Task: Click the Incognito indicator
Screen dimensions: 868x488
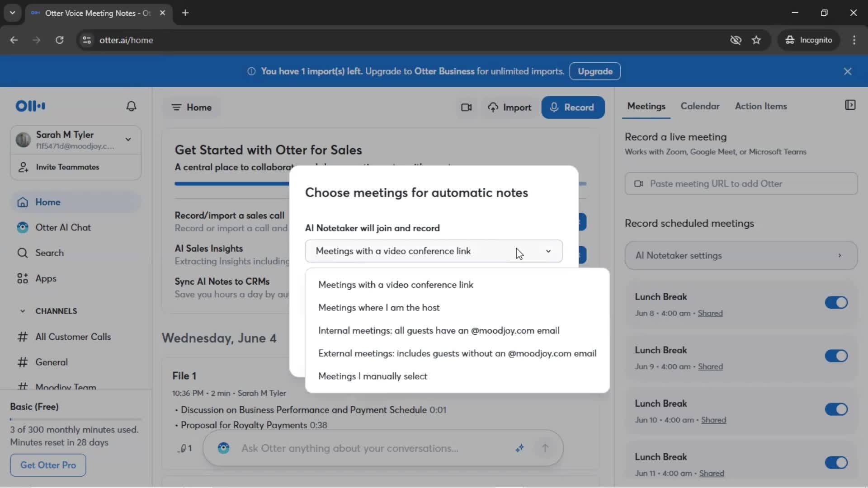Action: pyautogui.click(x=809, y=40)
